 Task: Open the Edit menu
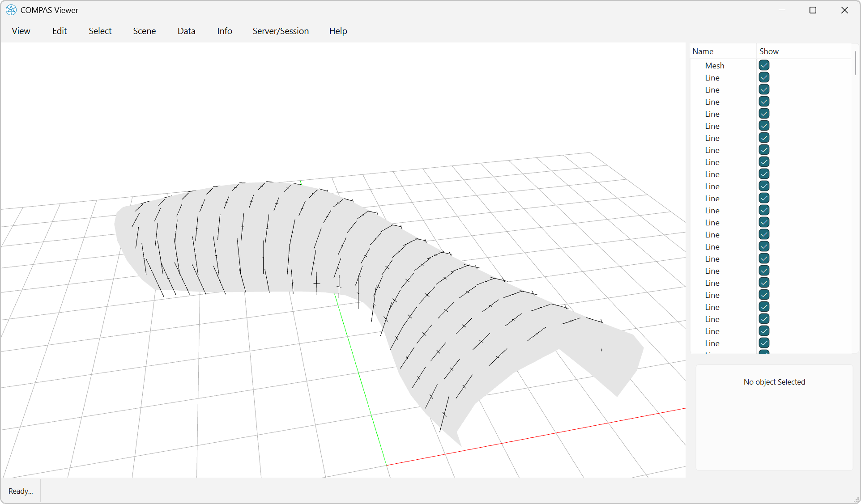[59, 31]
